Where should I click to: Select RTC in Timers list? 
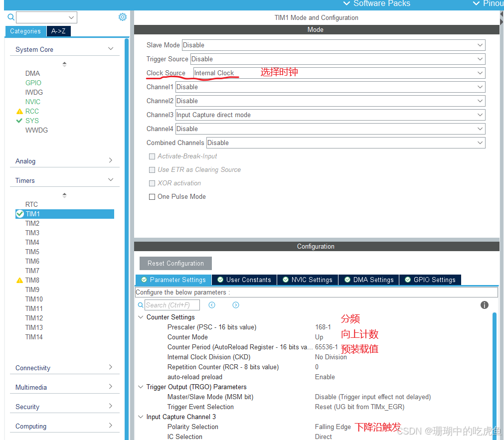pyautogui.click(x=31, y=204)
